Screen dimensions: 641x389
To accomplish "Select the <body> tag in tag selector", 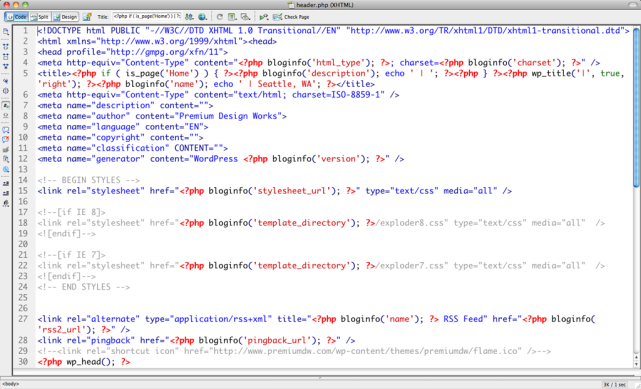I will [x=10, y=384].
